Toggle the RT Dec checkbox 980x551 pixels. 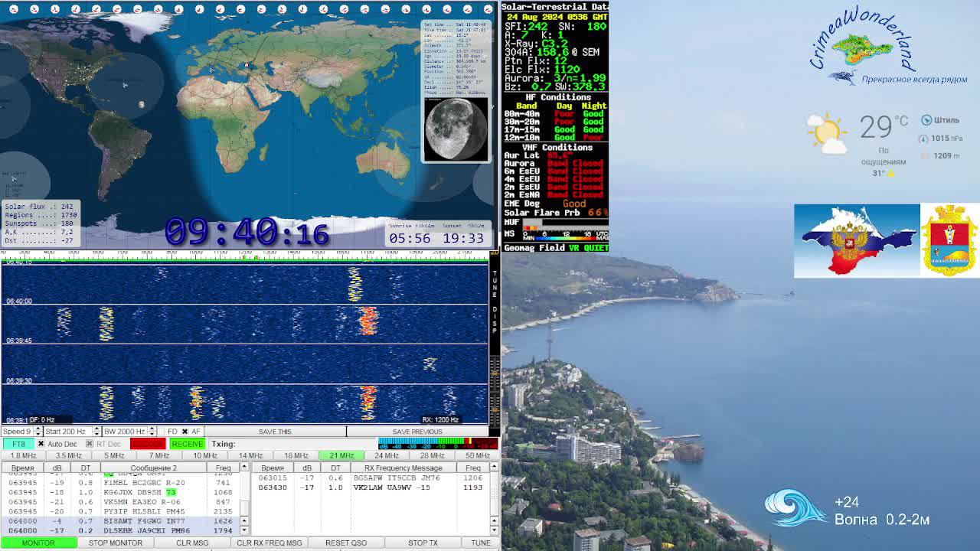tap(90, 444)
